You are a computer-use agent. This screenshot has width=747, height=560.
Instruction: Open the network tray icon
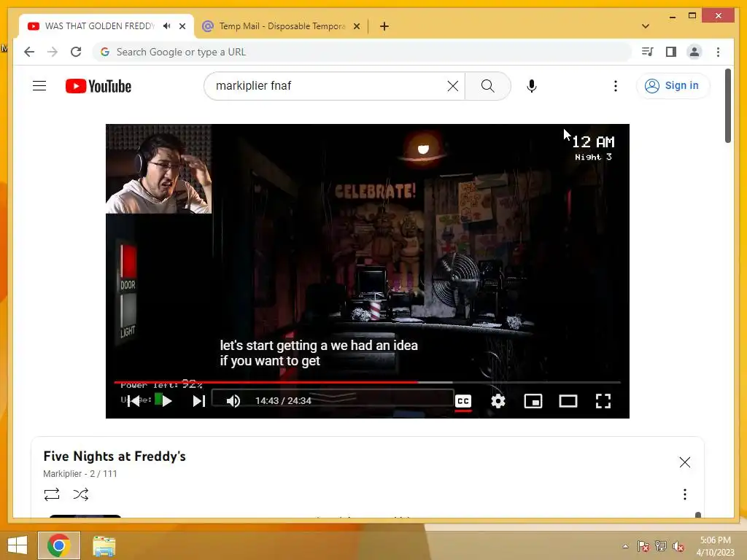[661, 546]
